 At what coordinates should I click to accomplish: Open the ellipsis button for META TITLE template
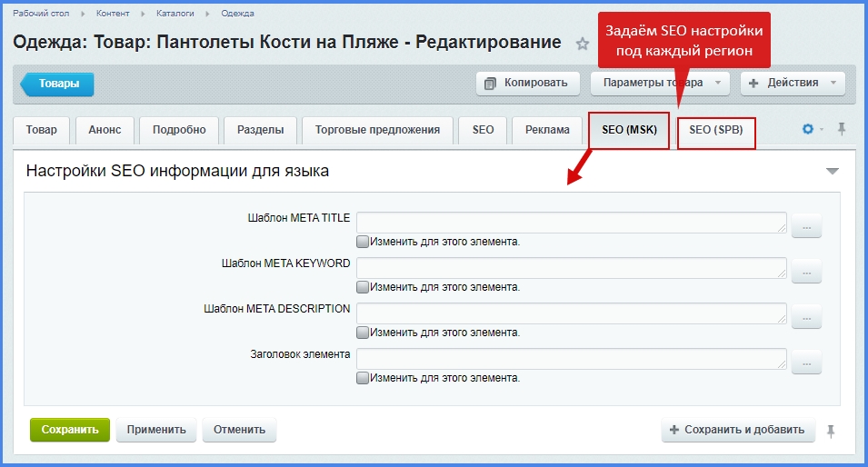tap(806, 226)
